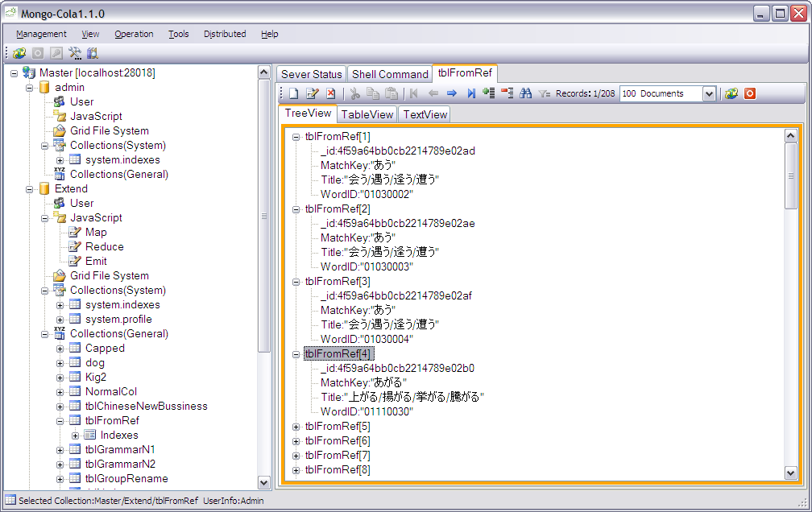Collapse the admin database node

(30, 88)
